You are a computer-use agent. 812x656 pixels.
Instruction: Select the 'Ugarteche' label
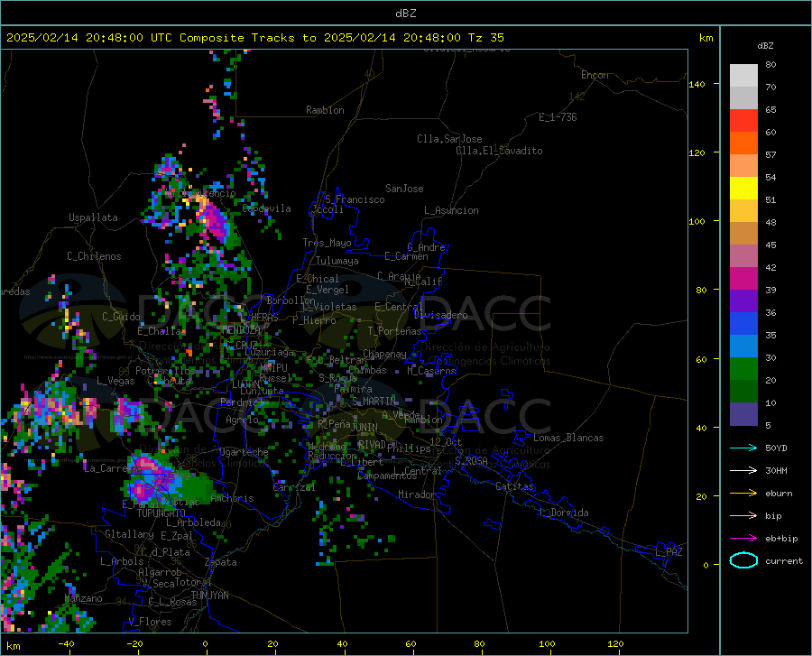pos(244,452)
